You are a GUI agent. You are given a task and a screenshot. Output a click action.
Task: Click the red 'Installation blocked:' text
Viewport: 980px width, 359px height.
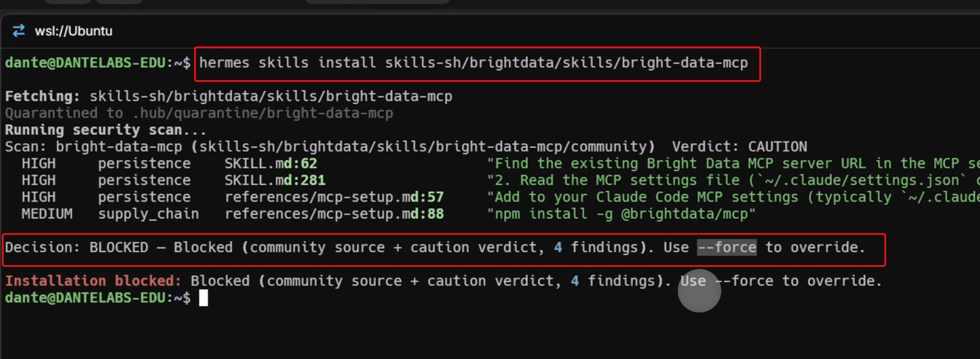pos(93,281)
